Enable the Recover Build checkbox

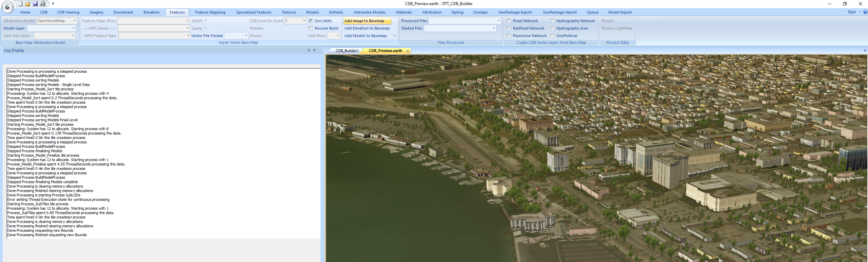(310, 28)
